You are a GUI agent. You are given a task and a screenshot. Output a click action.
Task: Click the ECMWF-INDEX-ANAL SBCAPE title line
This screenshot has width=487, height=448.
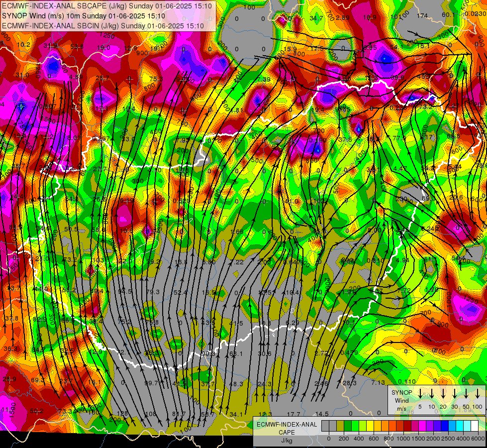107,6
